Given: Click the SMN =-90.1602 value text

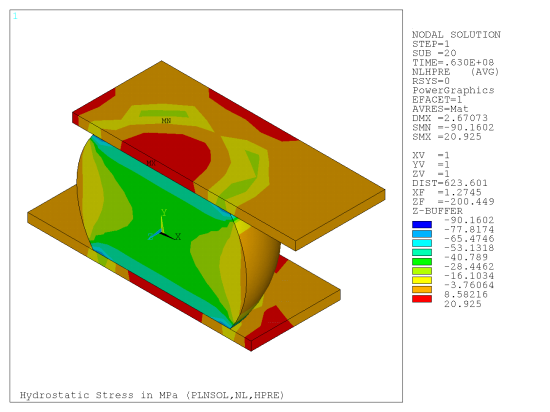Looking at the screenshot, I should pos(453,127).
